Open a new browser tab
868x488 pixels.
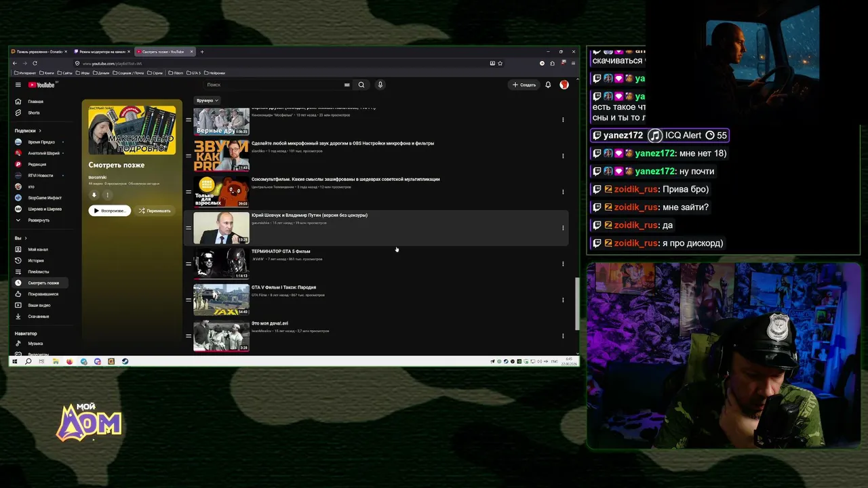point(201,52)
